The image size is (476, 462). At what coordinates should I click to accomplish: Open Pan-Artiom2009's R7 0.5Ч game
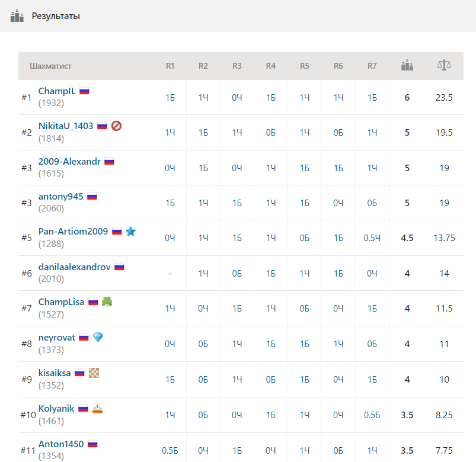point(372,238)
